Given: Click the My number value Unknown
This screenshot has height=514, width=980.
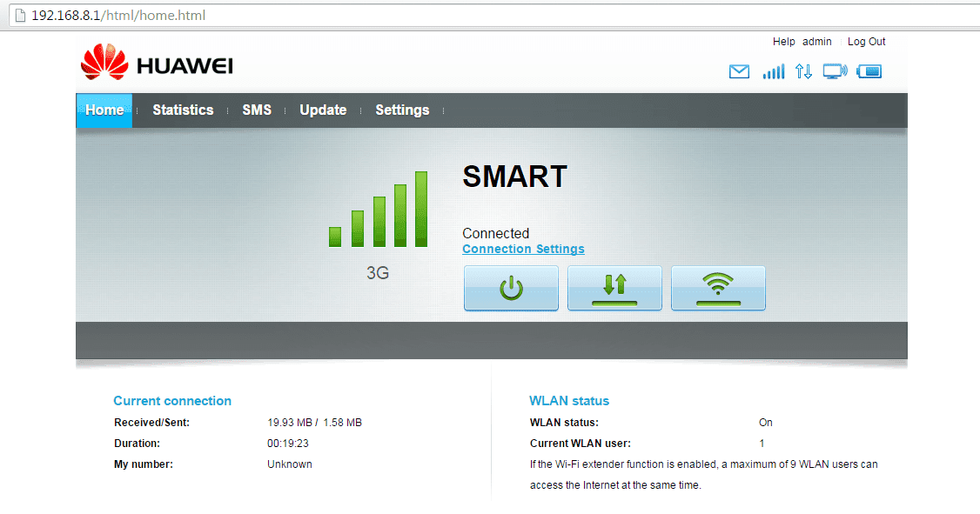Looking at the screenshot, I should 289,464.
